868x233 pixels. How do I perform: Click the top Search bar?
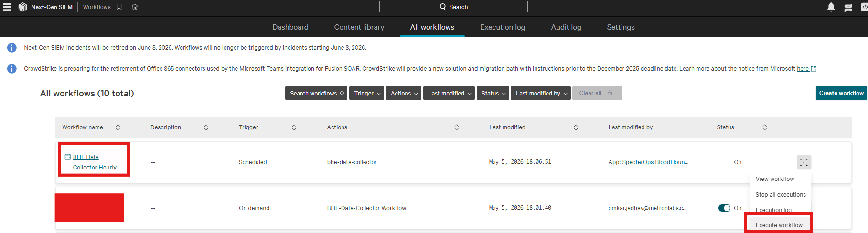(x=453, y=7)
